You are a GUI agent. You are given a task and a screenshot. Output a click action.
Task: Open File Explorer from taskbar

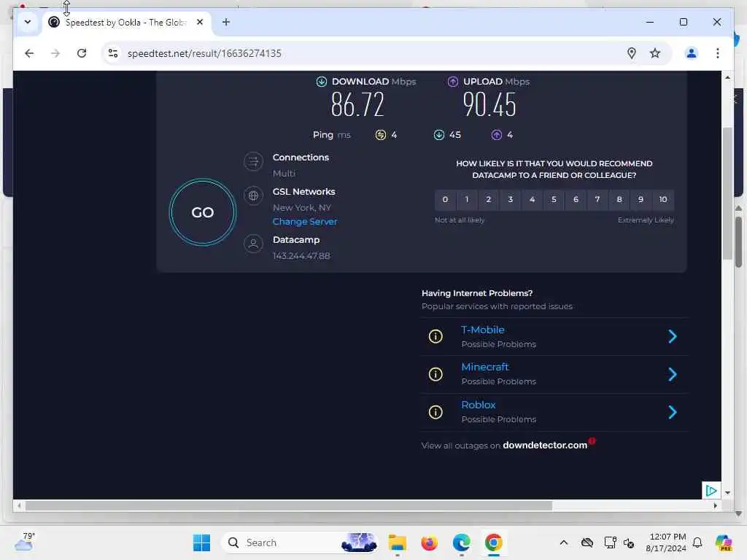(397, 542)
